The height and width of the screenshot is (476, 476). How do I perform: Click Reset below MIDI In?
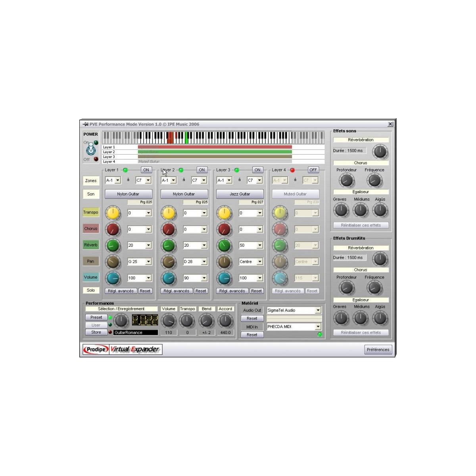252,335
